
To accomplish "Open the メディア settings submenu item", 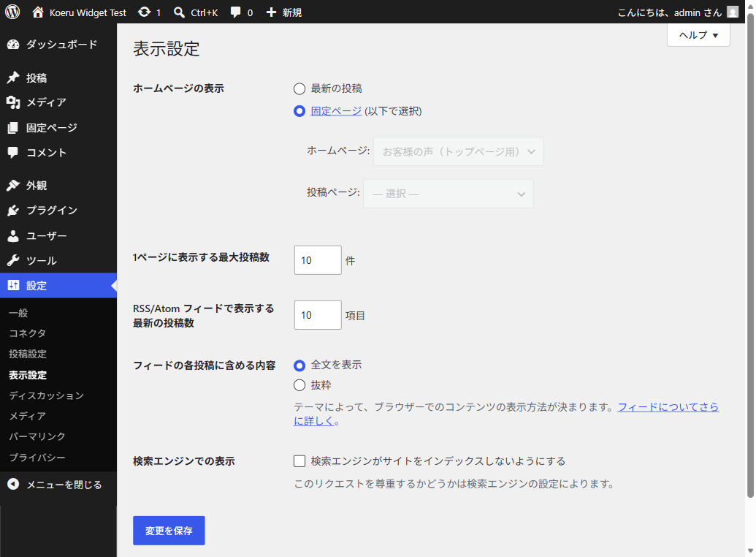I will coord(28,416).
